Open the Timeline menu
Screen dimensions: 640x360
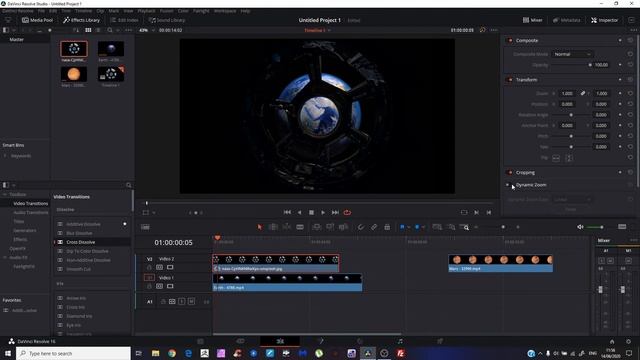pos(83,11)
